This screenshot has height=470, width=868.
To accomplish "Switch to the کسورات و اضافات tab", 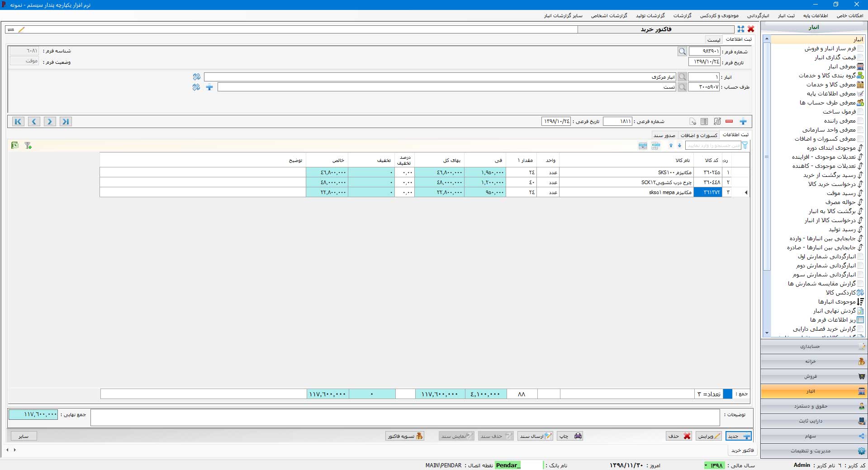I will point(699,135).
